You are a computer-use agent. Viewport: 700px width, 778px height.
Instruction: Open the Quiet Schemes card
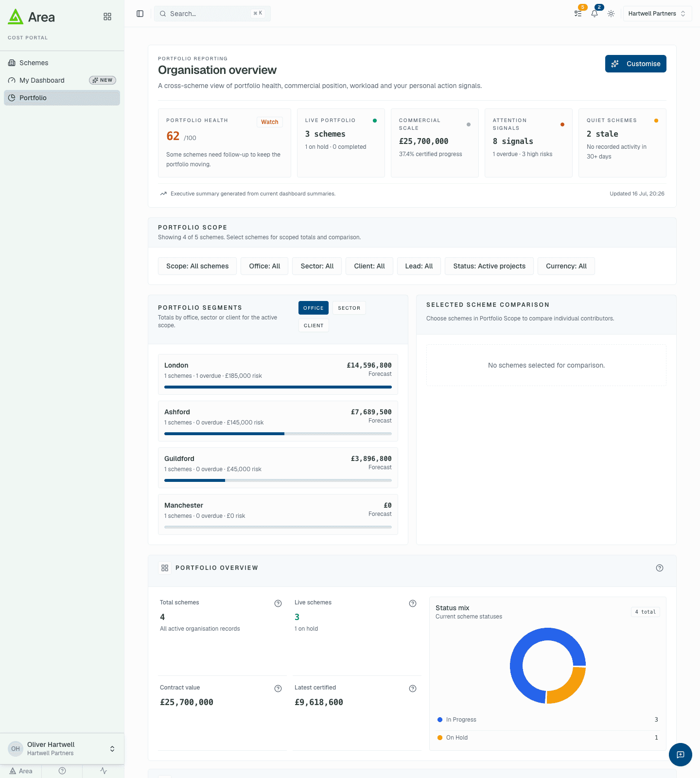(x=622, y=143)
